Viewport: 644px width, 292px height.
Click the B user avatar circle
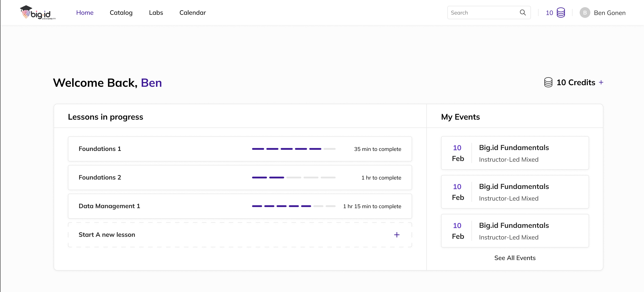tap(585, 13)
